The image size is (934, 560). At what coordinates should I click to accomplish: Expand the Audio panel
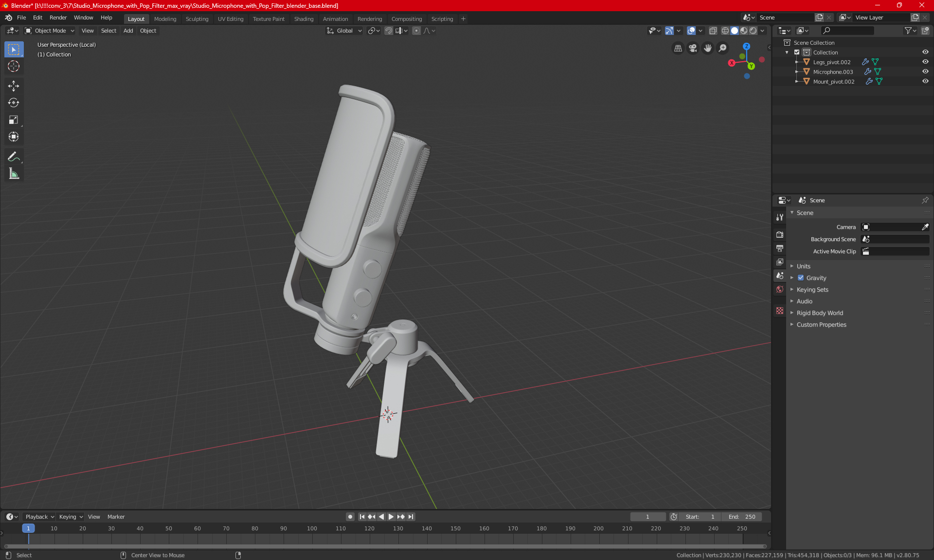(x=804, y=301)
